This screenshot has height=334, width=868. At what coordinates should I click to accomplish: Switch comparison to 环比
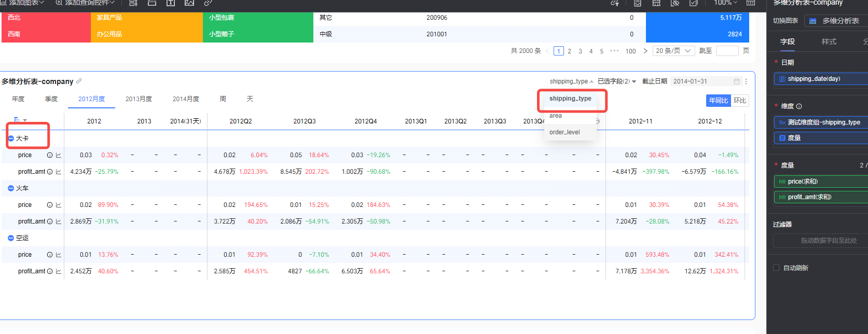click(x=739, y=101)
